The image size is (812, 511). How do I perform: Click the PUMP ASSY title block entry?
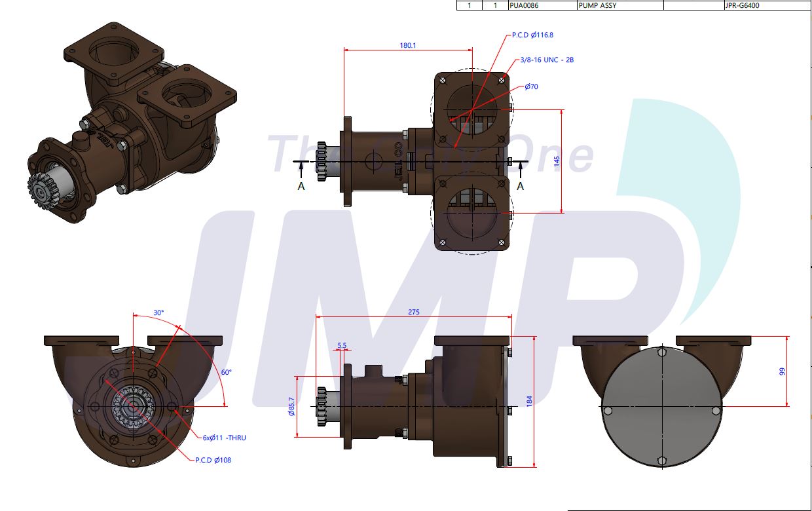pos(598,5)
